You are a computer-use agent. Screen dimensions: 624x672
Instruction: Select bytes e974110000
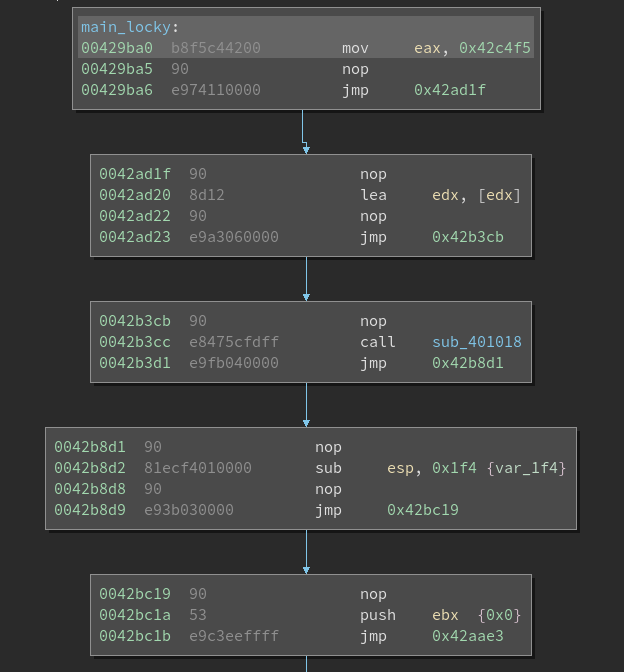coord(216,90)
